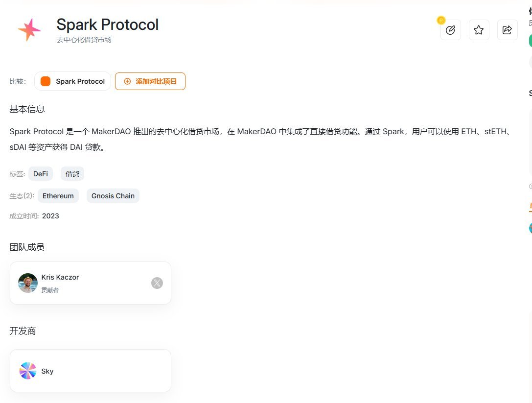Click the 开发商 section heading
Image resolution: width=532 pixels, height=403 pixels.
click(23, 331)
